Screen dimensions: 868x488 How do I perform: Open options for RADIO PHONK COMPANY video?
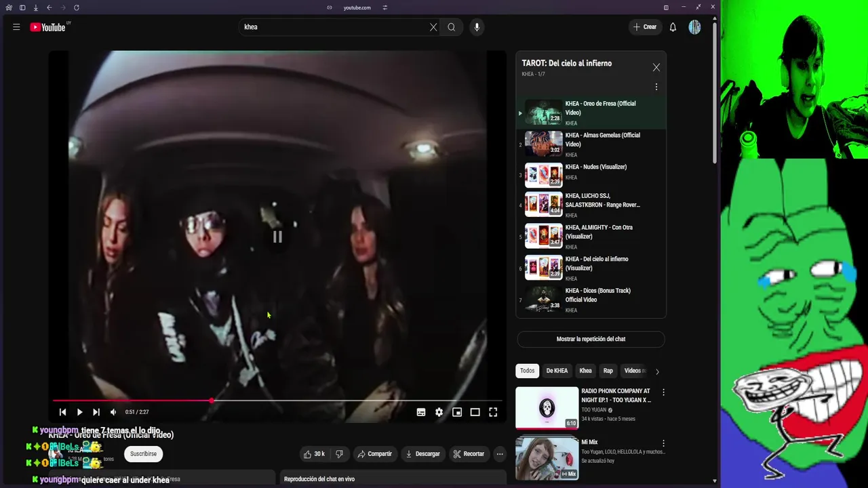663,392
